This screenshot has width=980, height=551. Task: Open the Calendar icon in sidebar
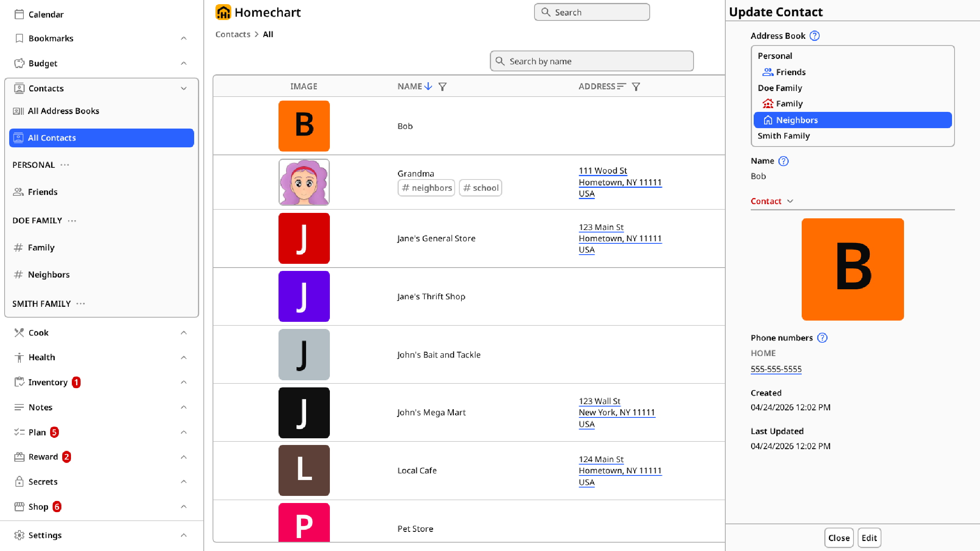click(19, 14)
